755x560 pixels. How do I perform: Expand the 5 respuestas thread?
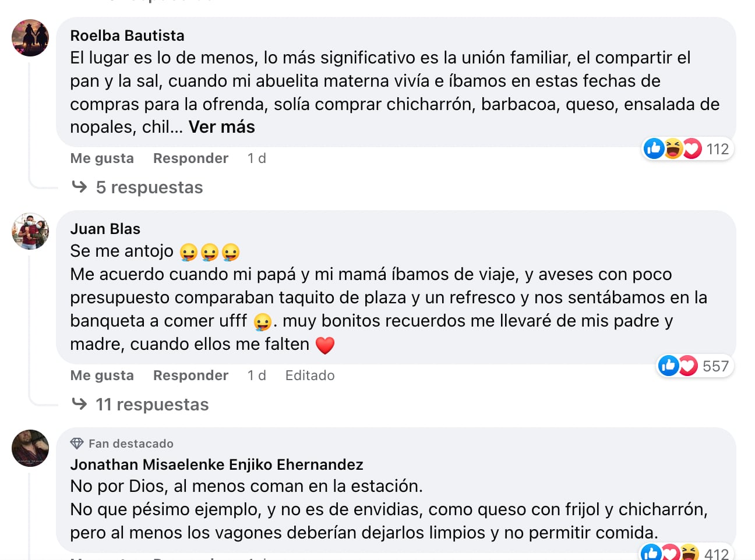click(x=149, y=187)
